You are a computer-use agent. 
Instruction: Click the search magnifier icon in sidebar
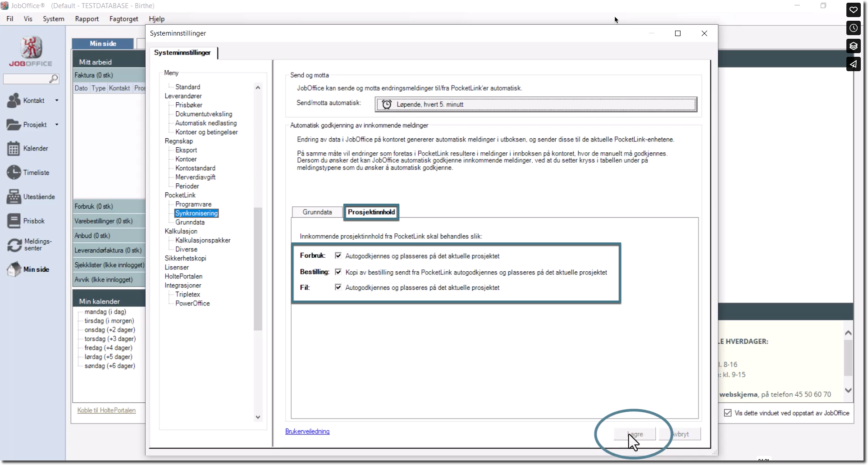(x=54, y=79)
